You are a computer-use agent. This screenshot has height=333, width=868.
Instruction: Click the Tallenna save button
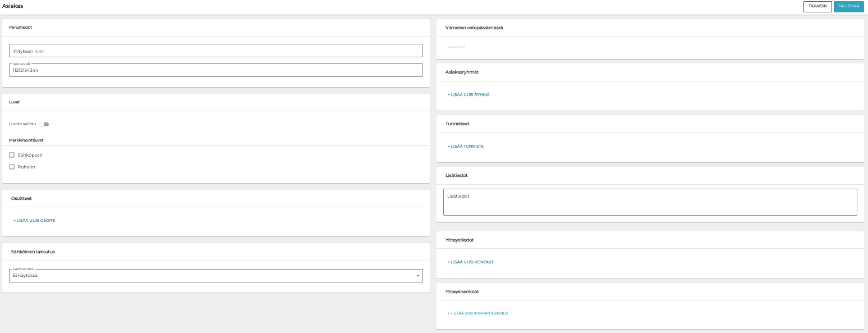pyautogui.click(x=848, y=6)
